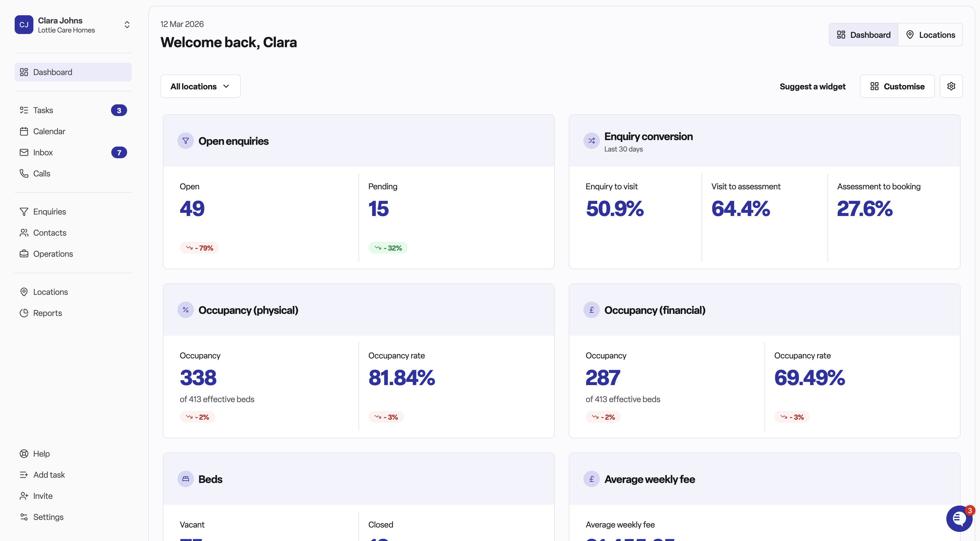Open the Calendar page

point(73,131)
